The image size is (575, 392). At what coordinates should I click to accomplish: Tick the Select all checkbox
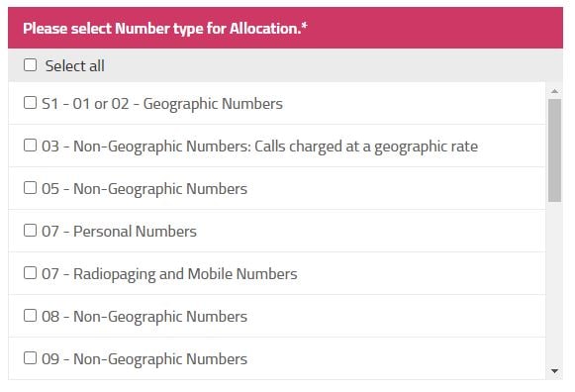click(30, 65)
